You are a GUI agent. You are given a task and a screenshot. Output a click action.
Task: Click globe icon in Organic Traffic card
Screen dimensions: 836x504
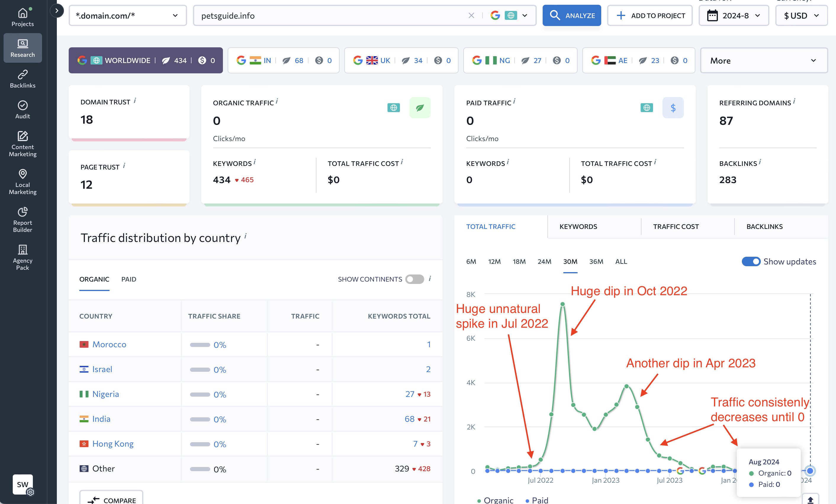tap(393, 107)
